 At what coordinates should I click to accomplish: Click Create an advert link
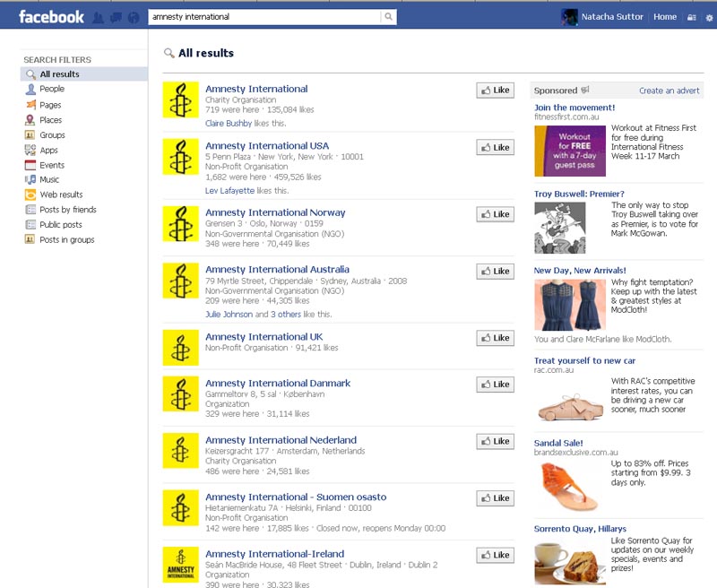669,91
